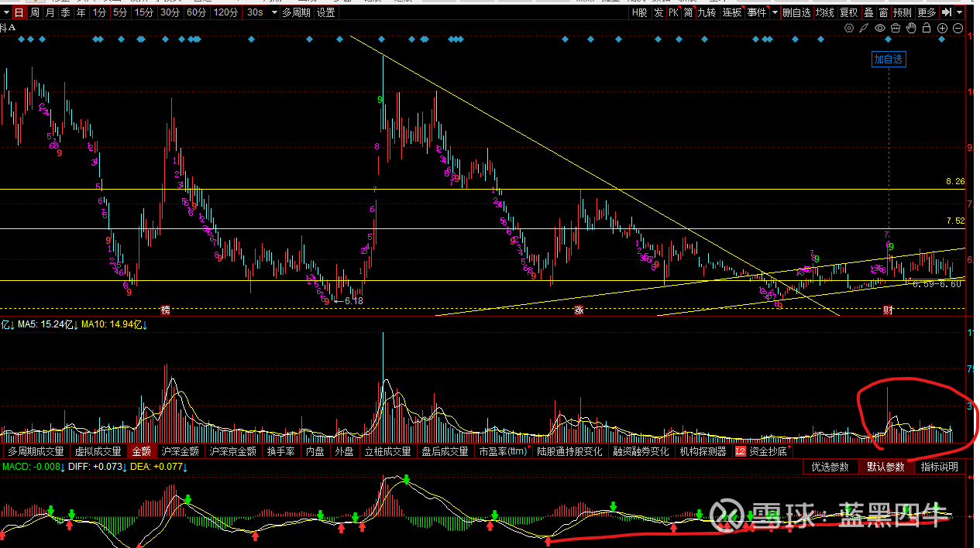Viewport: 980px width, 548px height.
Task: Open 更多 more options
Action: tap(927, 12)
